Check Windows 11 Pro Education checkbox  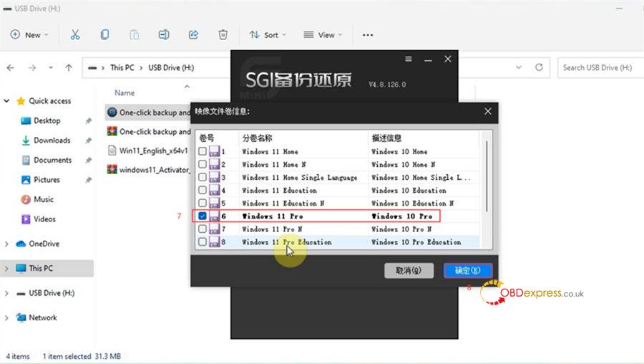[202, 242]
